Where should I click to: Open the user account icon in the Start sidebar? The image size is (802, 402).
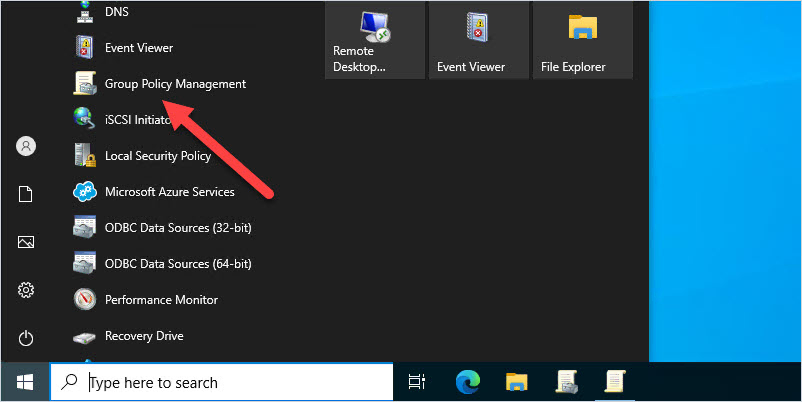tap(26, 146)
